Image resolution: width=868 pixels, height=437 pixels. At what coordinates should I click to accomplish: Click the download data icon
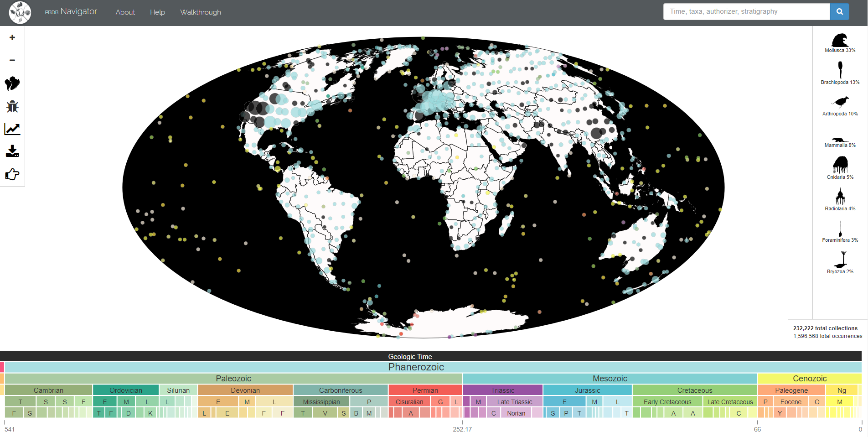(12, 151)
